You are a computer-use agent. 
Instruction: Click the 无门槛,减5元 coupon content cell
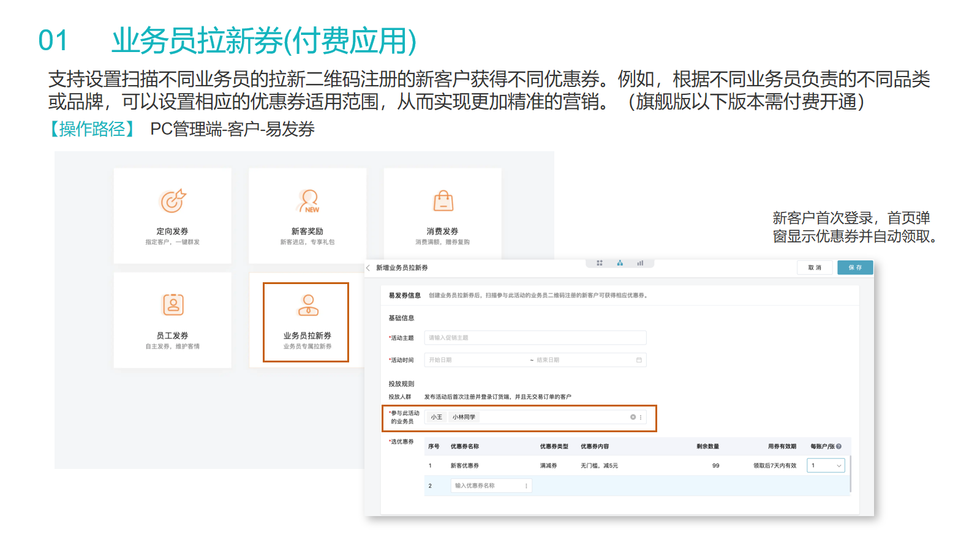click(599, 466)
